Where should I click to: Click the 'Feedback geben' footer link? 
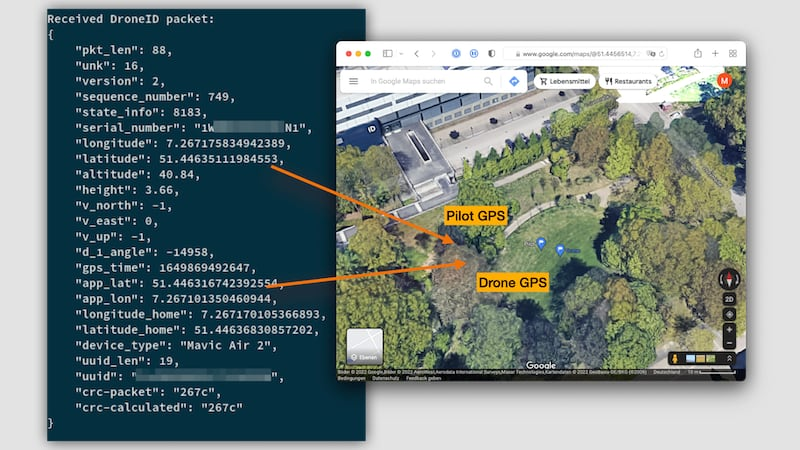[423, 378]
